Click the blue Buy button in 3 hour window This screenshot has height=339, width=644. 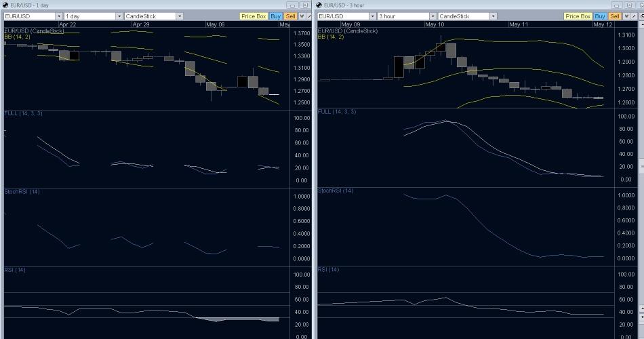tap(600, 16)
